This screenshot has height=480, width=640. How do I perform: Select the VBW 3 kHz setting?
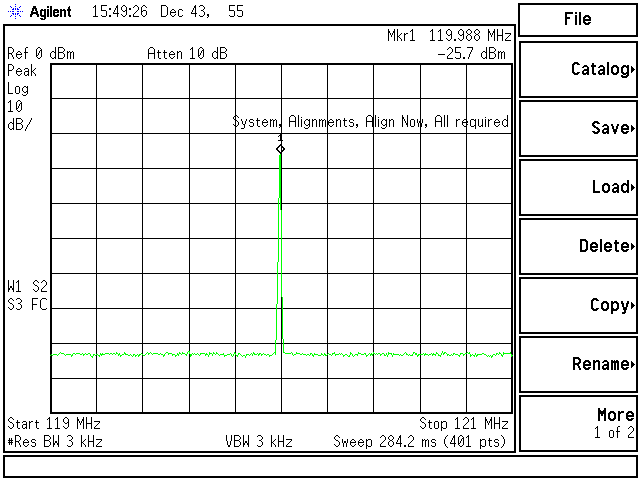point(258,441)
